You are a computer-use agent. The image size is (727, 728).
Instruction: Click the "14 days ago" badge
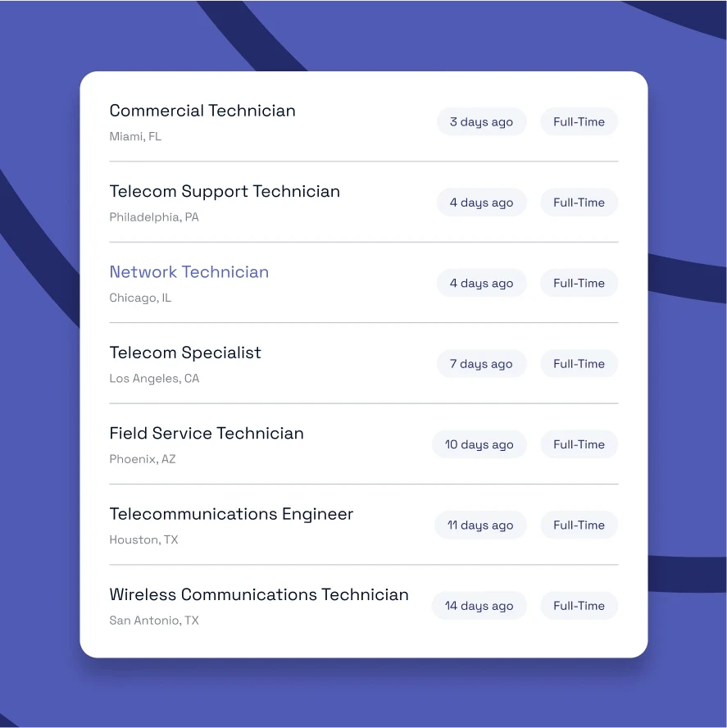479,605
